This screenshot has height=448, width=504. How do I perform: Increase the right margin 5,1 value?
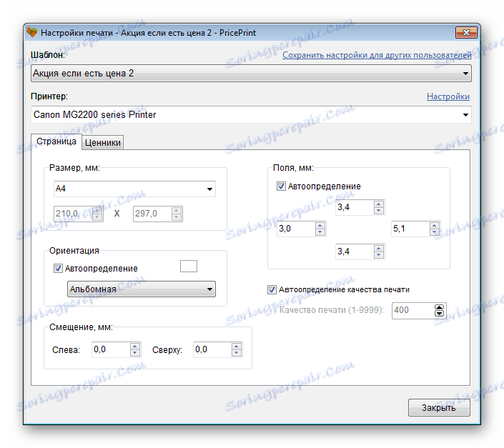pos(435,226)
